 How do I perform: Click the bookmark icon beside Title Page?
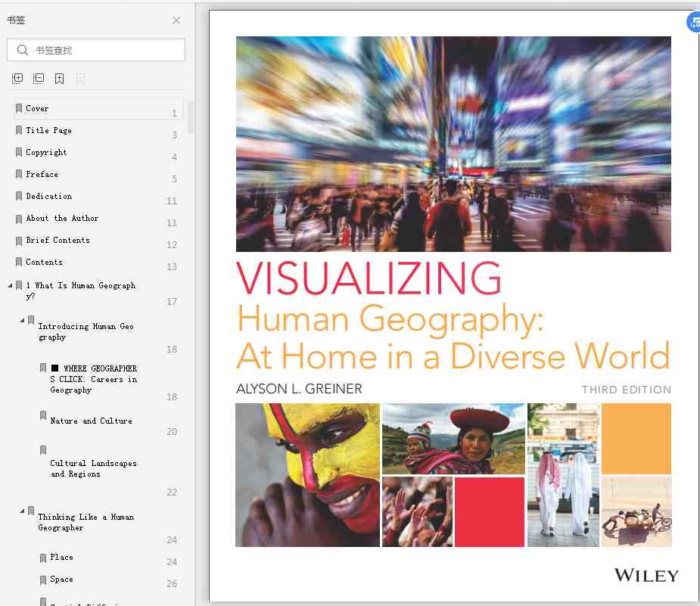(x=19, y=130)
